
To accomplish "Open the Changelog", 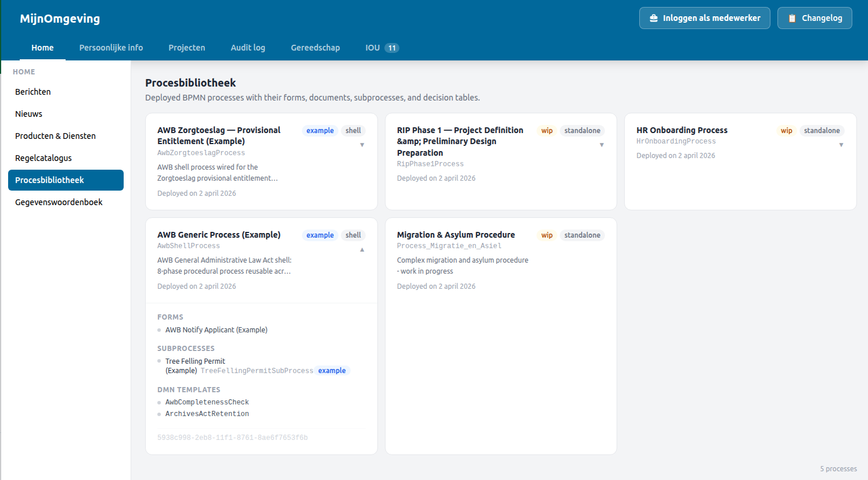I will [x=815, y=18].
